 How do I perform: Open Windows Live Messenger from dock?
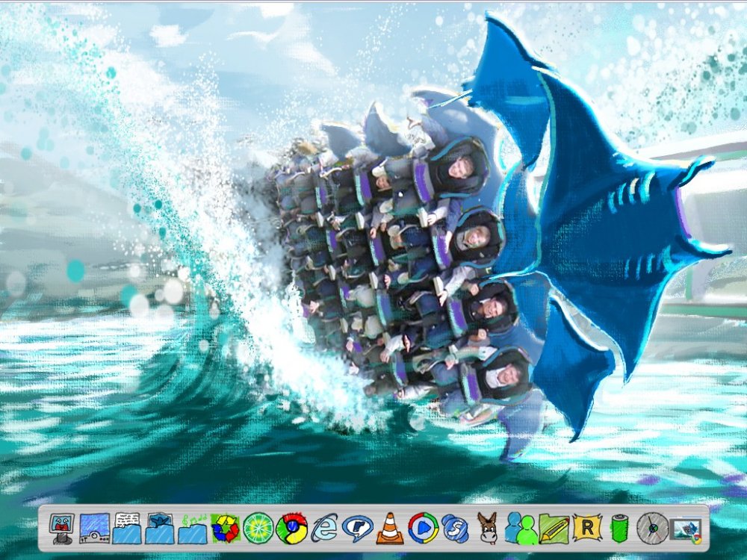(521, 528)
